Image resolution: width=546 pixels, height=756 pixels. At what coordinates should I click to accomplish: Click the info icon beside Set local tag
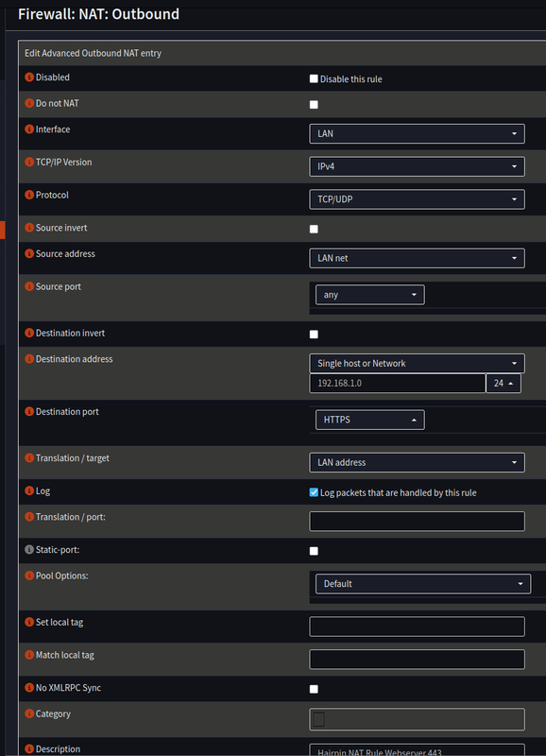pos(29,622)
